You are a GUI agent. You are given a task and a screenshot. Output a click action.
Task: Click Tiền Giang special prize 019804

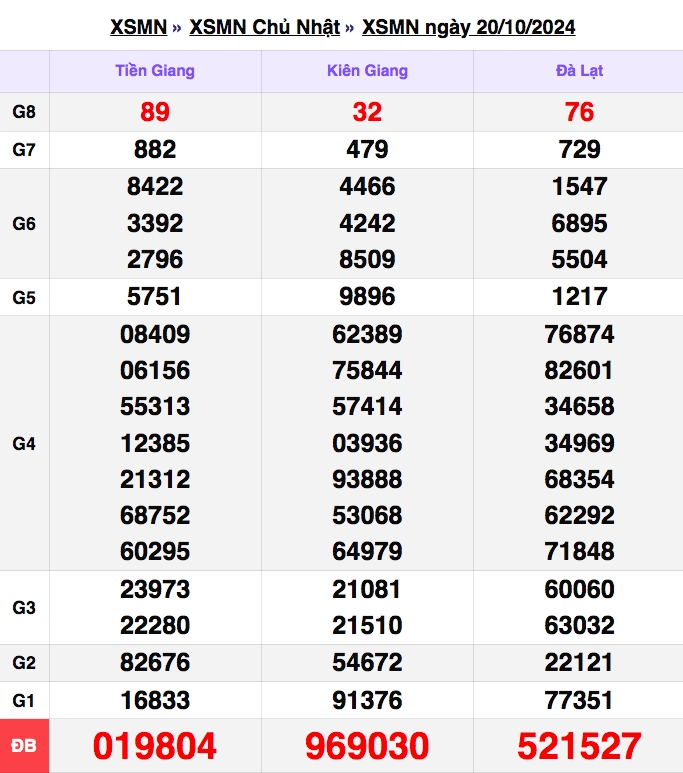155,746
